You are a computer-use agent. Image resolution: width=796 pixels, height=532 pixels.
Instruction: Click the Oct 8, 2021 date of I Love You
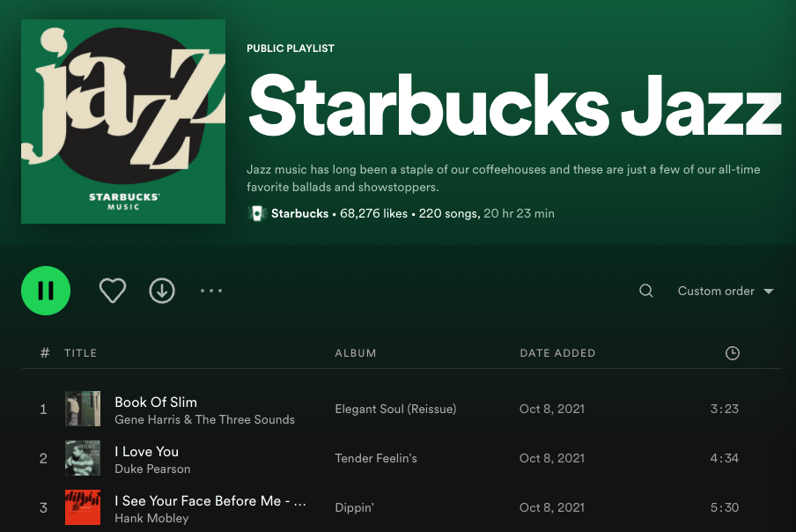coord(552,458)
